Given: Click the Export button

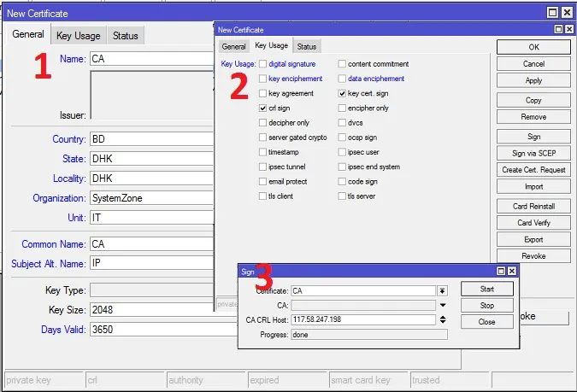Looking at the screenshot, I should point(533,240).
